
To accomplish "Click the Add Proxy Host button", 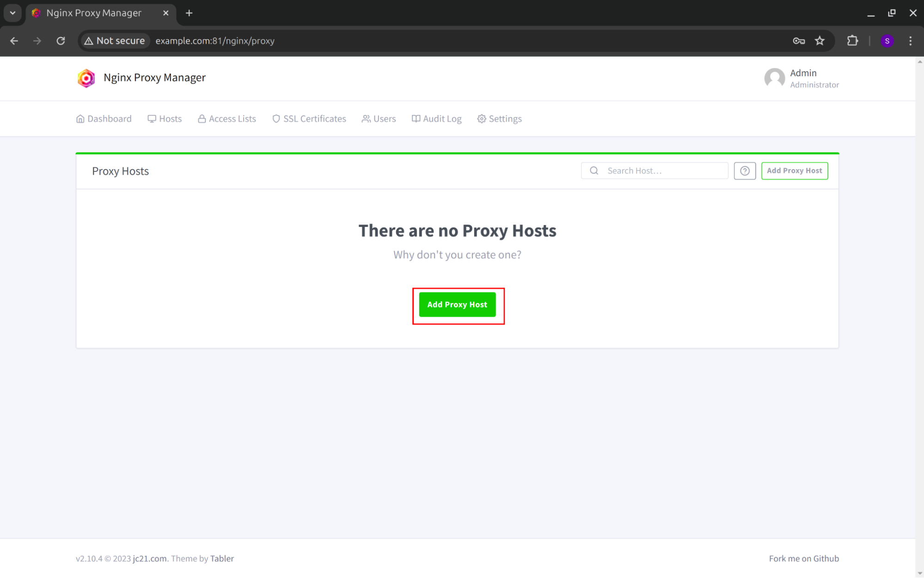I will pyautogui.click(x=458, y=304).
